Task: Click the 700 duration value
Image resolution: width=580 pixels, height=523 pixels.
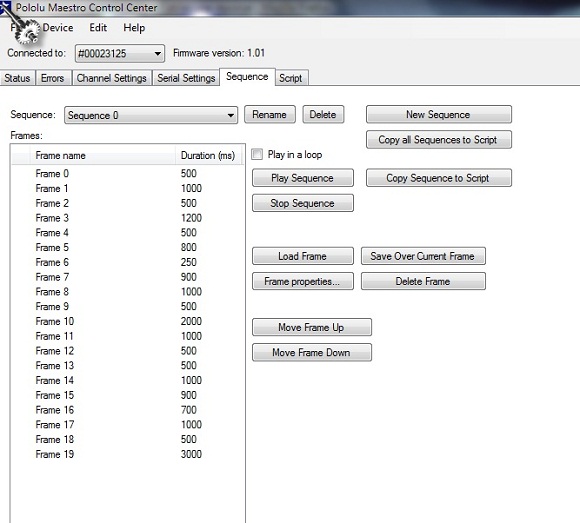Action: pos(189,410)
